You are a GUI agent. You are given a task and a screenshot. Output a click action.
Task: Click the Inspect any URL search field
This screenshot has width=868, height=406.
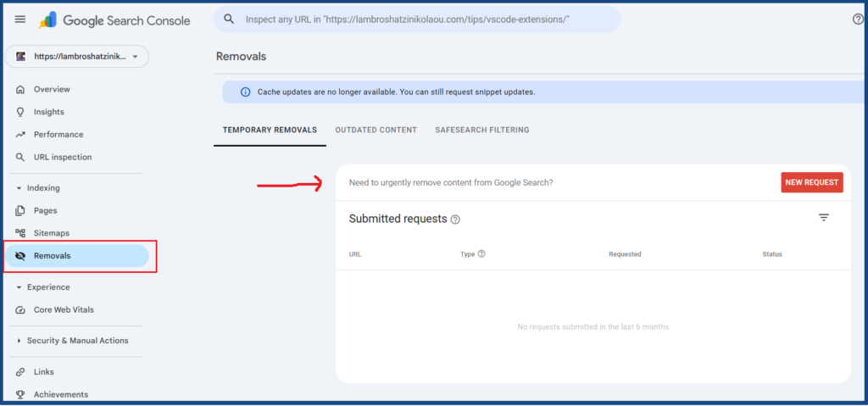[417, 19]
